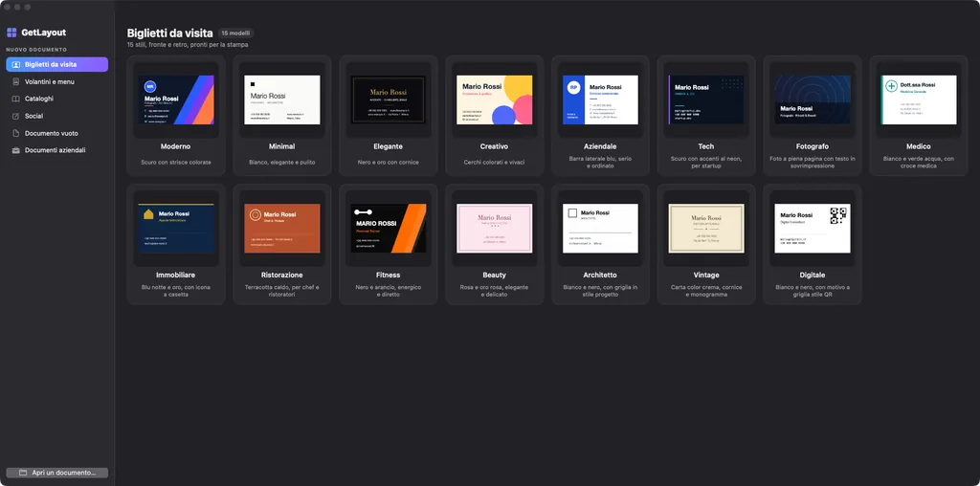Choose Documento vuoto in sidebar
Image resolution: width=980 pixels, height=486 pixels.
pos(56,133)
